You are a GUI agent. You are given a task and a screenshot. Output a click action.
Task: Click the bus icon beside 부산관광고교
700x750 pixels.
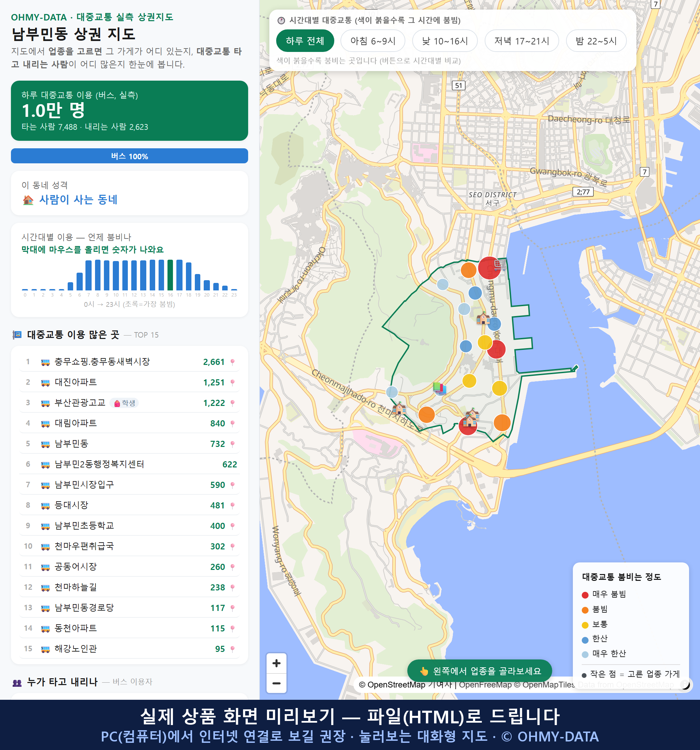tap(45, 403)
